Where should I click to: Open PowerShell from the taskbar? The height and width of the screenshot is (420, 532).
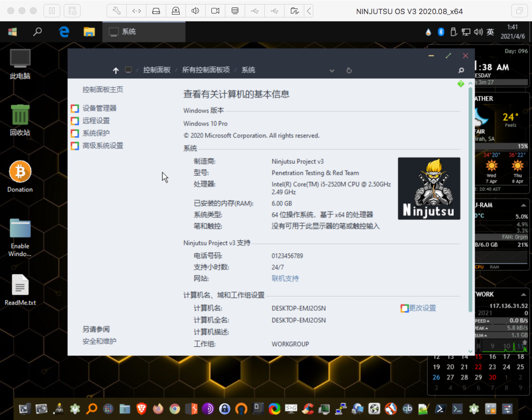441,409
